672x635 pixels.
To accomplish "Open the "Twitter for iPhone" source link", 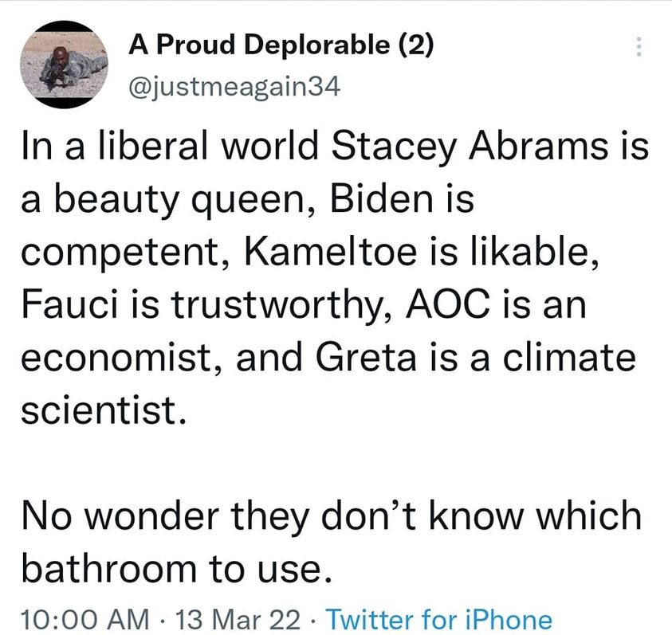I will (x=439, y=619).
